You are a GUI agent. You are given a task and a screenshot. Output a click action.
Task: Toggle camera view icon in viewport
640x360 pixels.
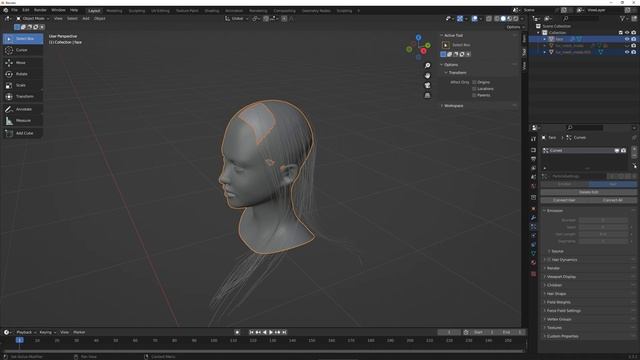[x=427, y=85]
